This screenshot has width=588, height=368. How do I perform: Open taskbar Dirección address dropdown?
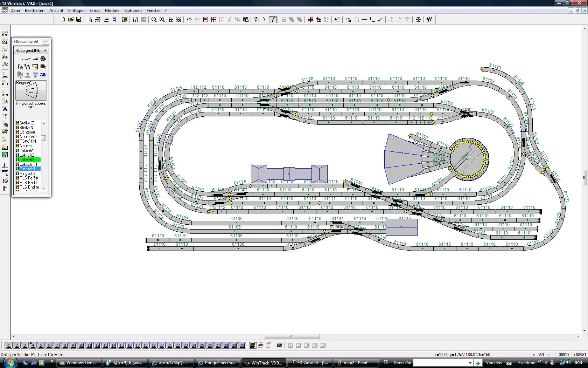tap(470, 363)
